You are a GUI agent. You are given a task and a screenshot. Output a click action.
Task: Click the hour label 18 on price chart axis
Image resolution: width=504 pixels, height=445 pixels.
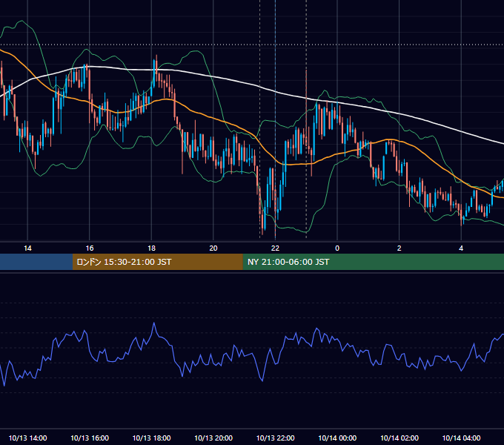pos(151,248)
